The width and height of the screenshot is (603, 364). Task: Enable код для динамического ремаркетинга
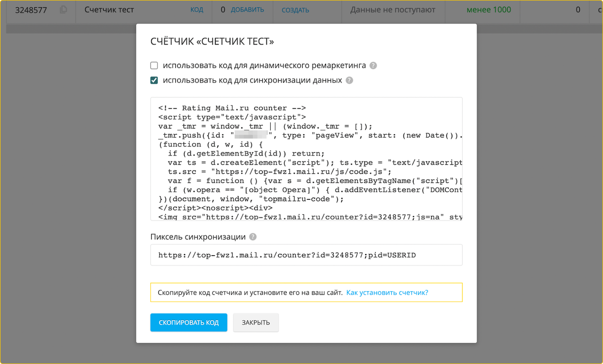[154, 65]
